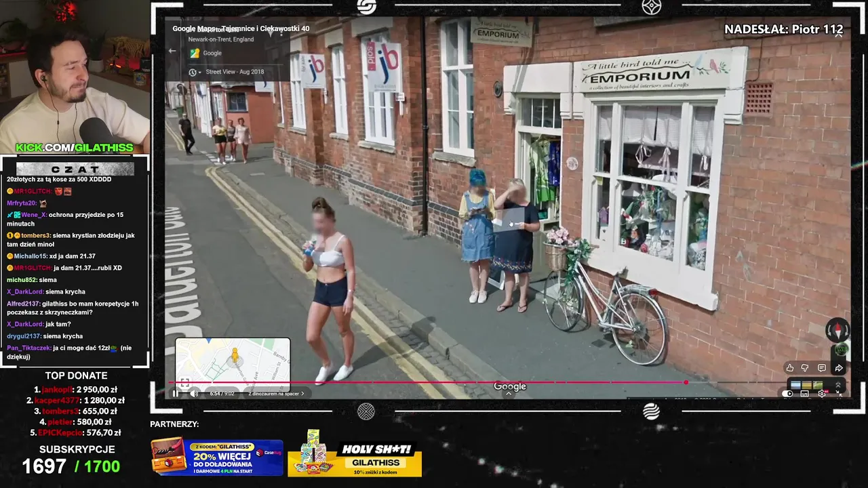Click the Google Maps logo icon
868x488 pixels.
(194, 53)
